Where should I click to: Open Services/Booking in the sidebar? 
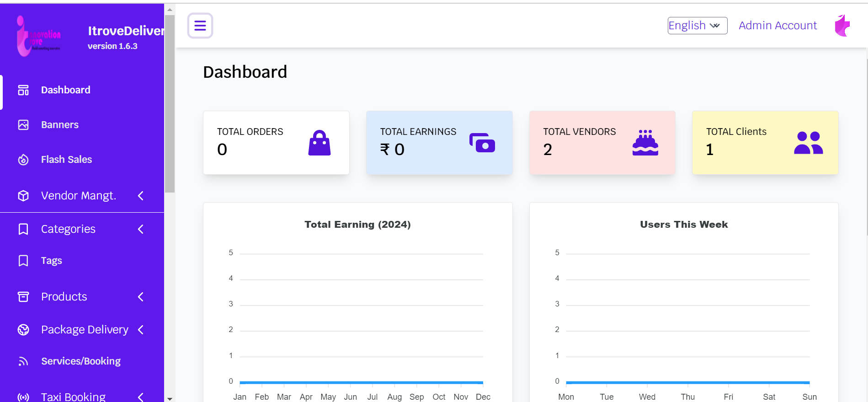80,361
